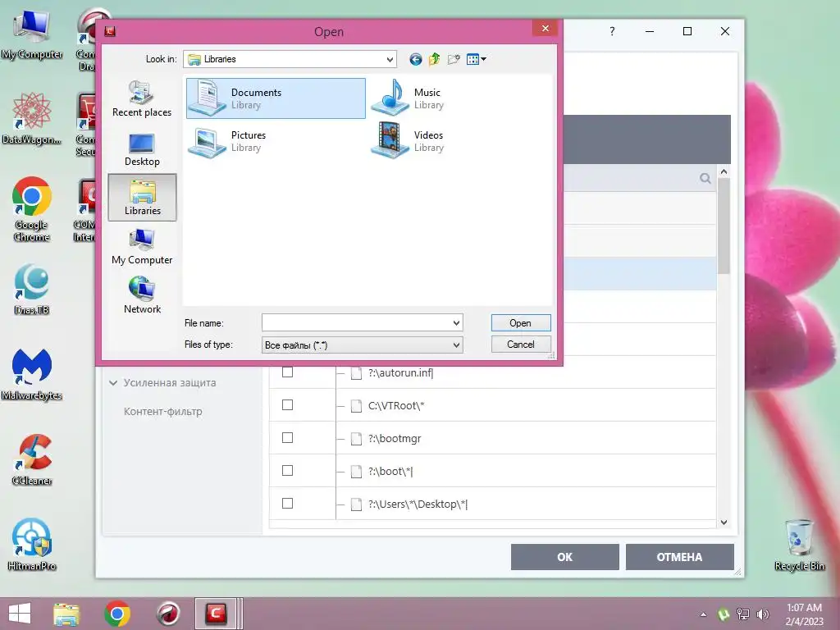Show hidden tray icons arrow
Screen dimensions: 840x630
pyautogui.click(x=703, y=614)
